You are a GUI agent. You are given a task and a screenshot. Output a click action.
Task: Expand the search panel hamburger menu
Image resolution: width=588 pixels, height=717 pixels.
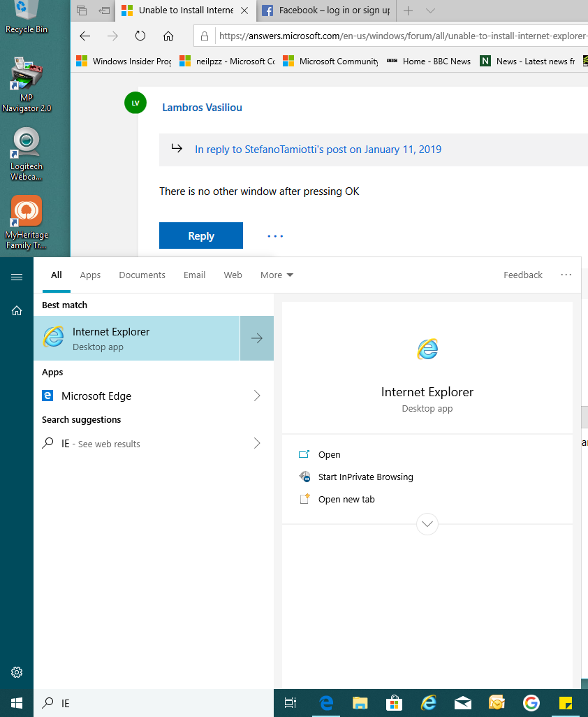(17, 277)
